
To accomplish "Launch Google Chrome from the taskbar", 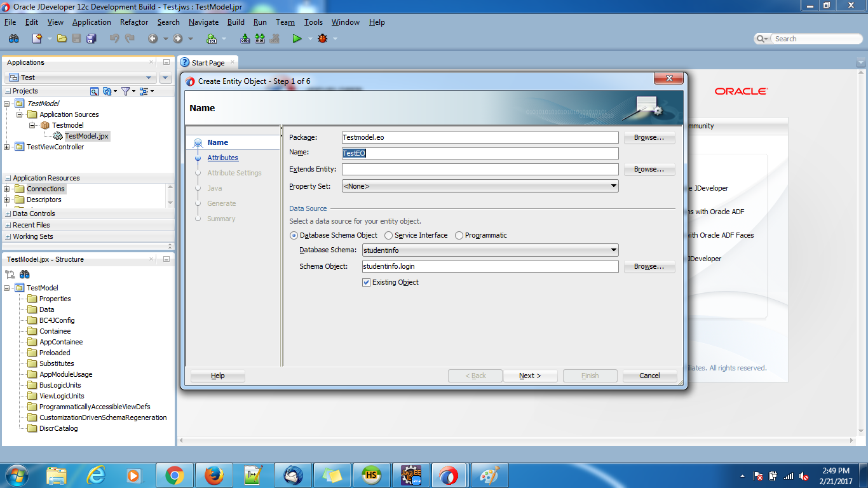I will (175, 475).
